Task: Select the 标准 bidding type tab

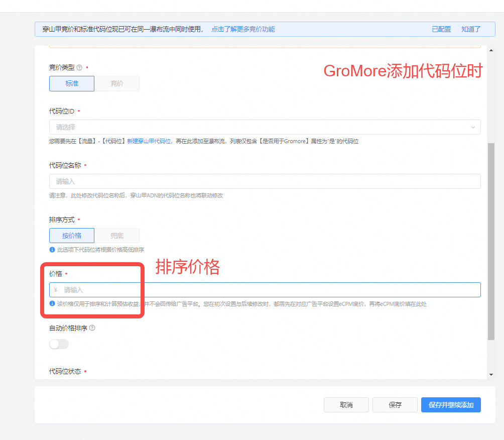Action: coord(71,83)
